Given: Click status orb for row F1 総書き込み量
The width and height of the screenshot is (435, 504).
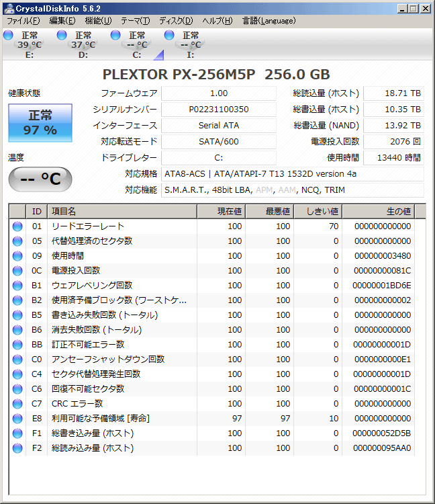Looking at the screenshot, I should [17, 433].
